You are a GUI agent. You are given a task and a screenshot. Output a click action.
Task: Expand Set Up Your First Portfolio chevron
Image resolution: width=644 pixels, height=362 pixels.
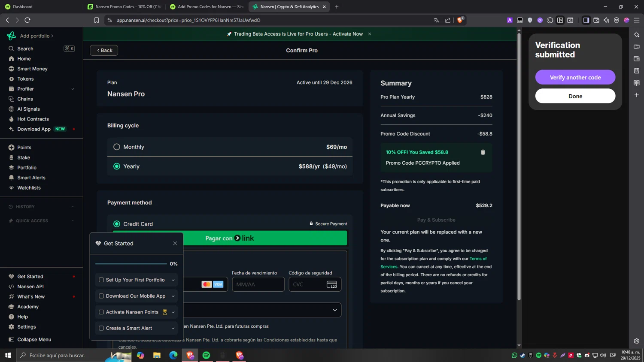pos(173,280)
